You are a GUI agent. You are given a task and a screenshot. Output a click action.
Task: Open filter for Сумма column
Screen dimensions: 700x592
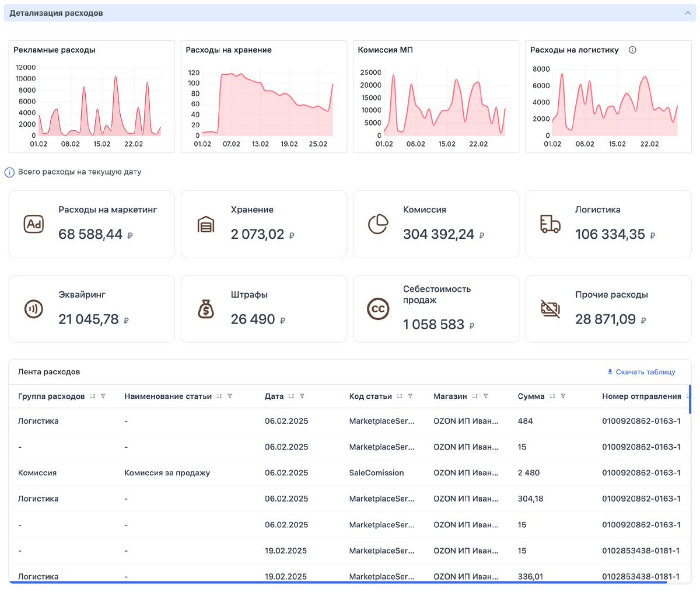coord(563,396)
